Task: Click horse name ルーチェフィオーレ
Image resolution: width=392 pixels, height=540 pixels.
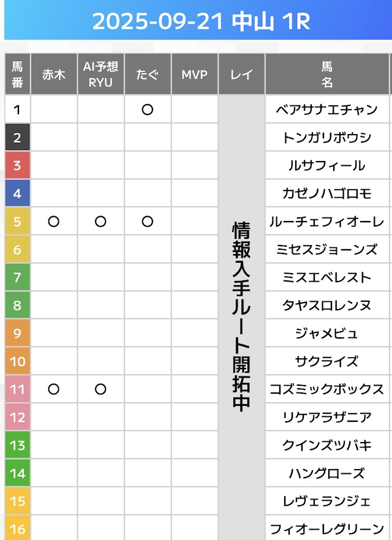Action: tap(326, 222)
